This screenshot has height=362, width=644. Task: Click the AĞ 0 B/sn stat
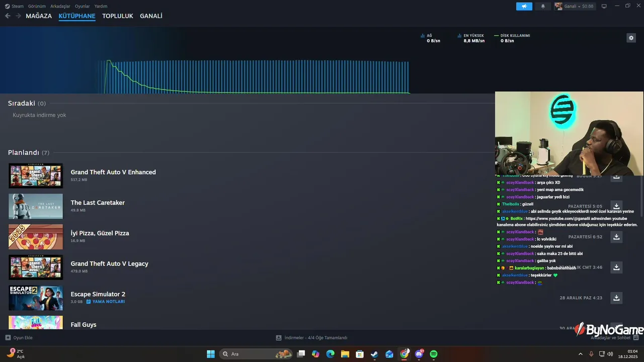(x=431, y=38)
